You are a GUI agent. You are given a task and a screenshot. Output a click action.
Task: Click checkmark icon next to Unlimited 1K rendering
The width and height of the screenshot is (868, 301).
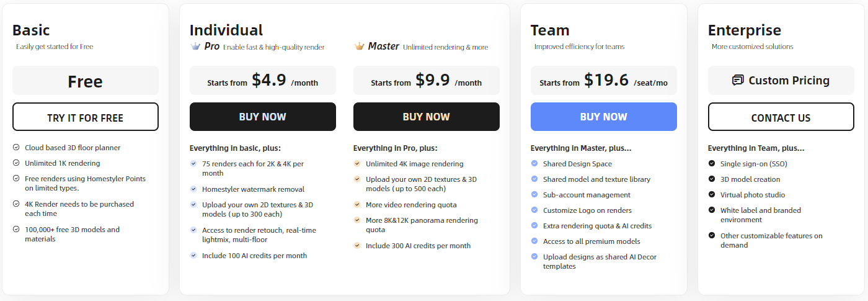coord(15,163)
